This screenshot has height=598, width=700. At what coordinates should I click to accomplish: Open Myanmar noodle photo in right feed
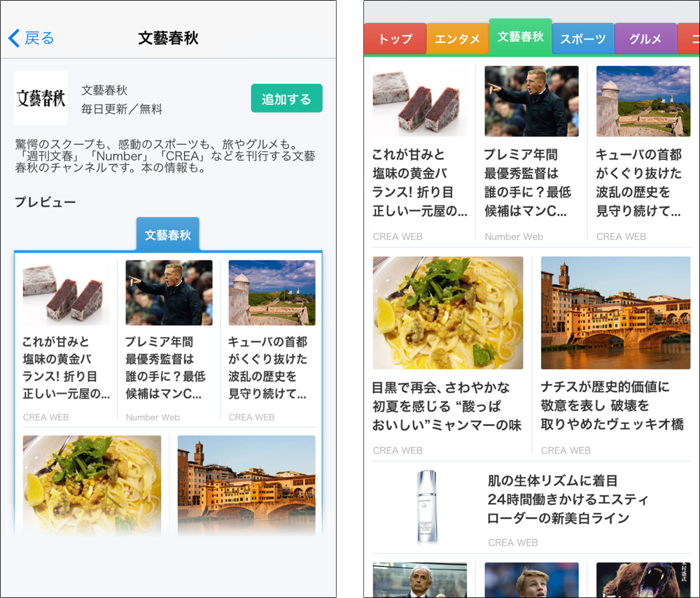coord(448,313)
